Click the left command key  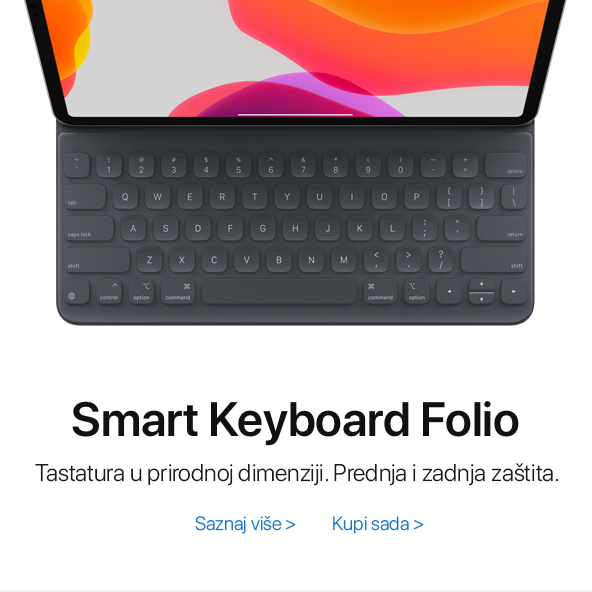click(x=177, y=292)
